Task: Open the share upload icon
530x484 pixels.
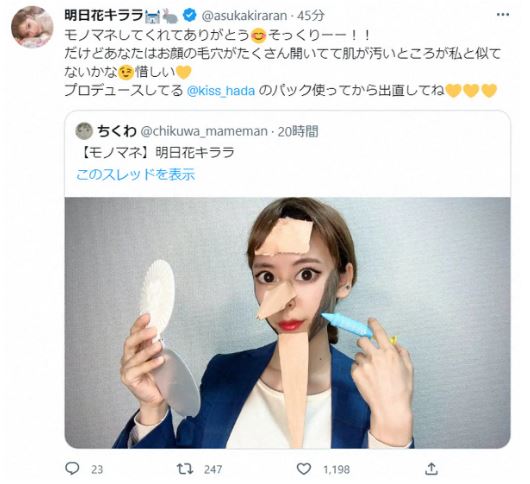Action: [x=431, y=469]
